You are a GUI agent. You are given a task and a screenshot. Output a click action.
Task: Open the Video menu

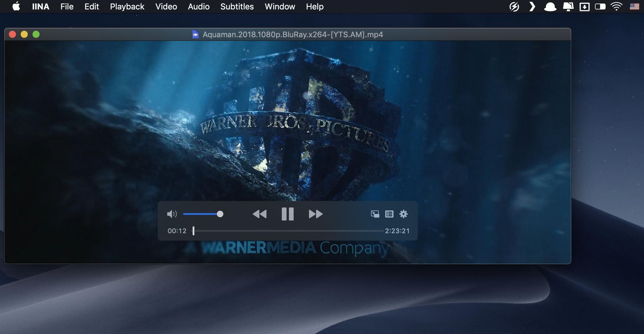166,7
